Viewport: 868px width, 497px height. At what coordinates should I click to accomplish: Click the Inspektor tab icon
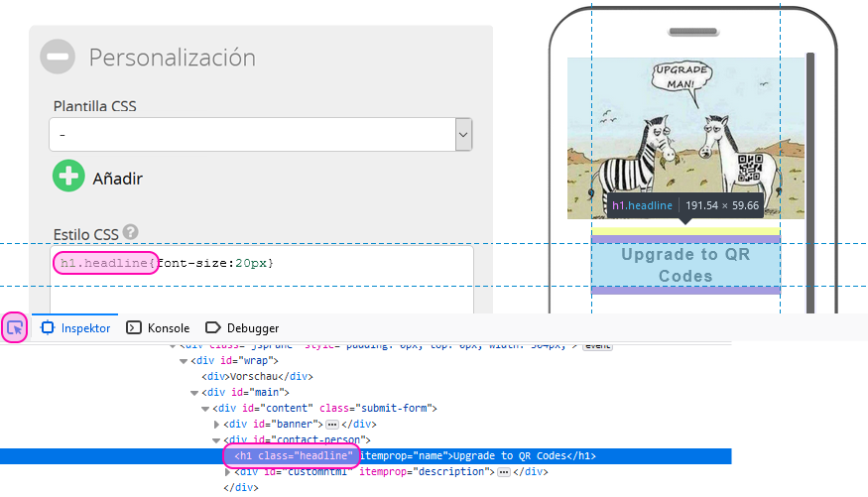click(x=48, y=327)
